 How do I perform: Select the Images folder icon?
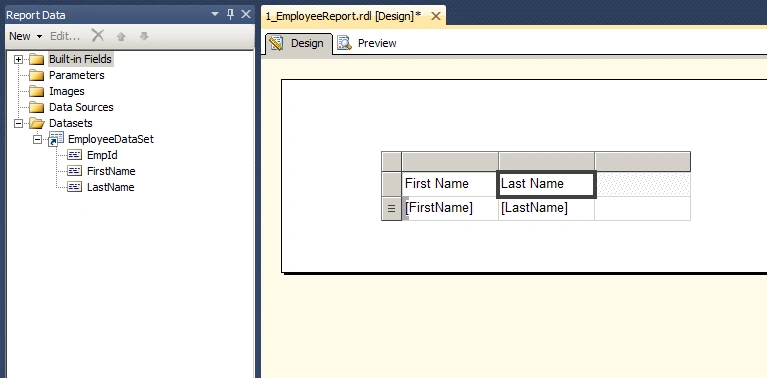tap(37, 91)
